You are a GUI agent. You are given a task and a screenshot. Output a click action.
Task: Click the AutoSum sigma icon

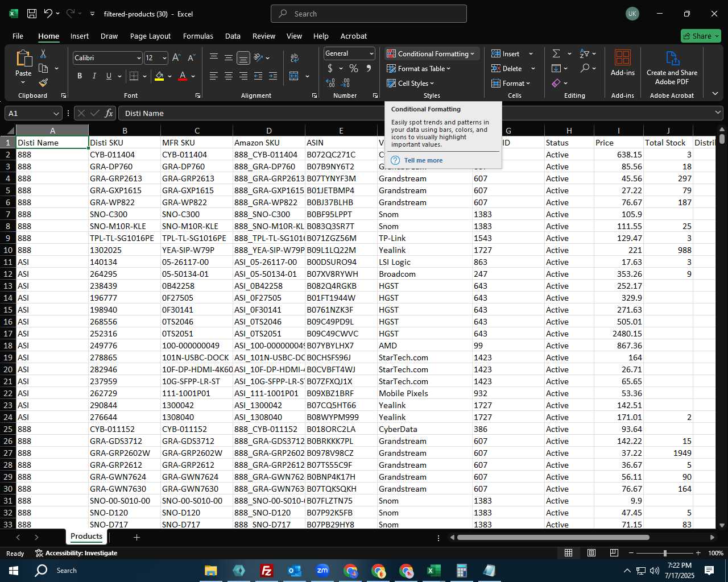[556, 53]
